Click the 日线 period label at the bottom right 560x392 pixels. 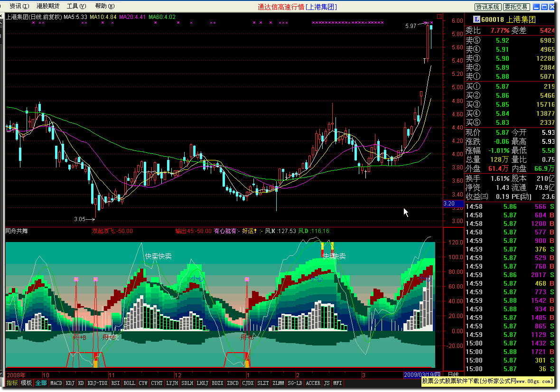pyautogui.click(x=453, y=374)
